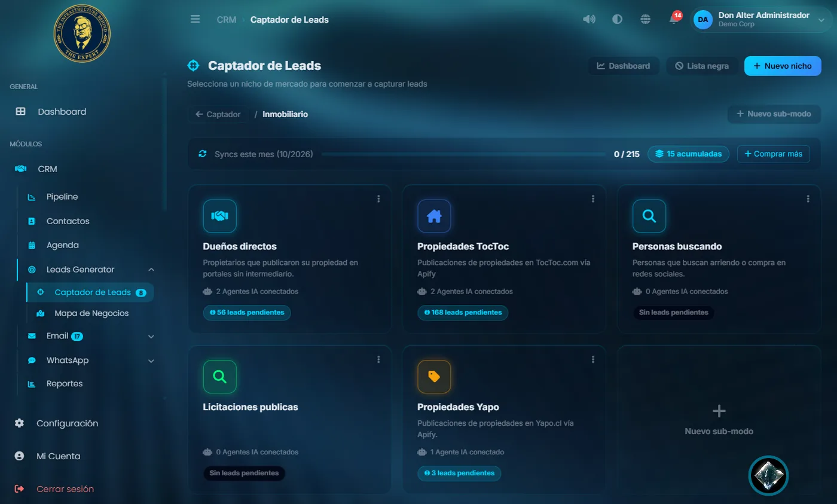Viewport: 837px width, 504px height.
Task: Open options menu for Propiedades TocToc card
Action: click(x=593, y=198)
